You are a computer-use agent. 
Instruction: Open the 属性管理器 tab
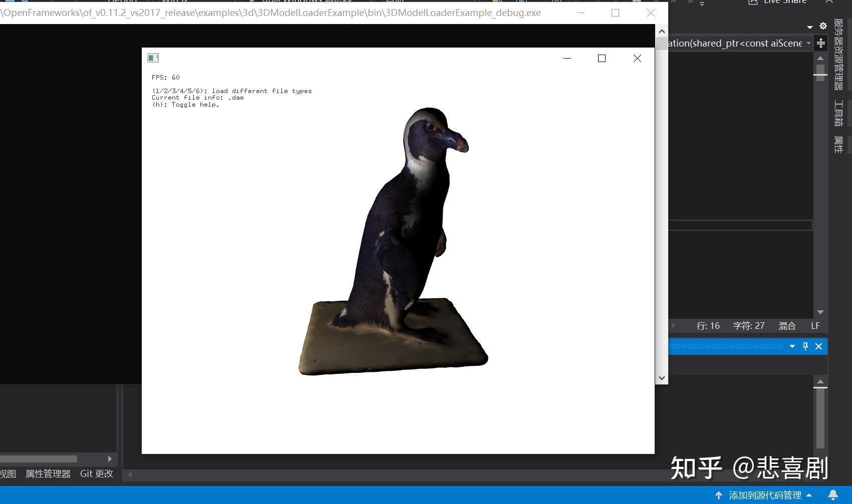point(48,473)
